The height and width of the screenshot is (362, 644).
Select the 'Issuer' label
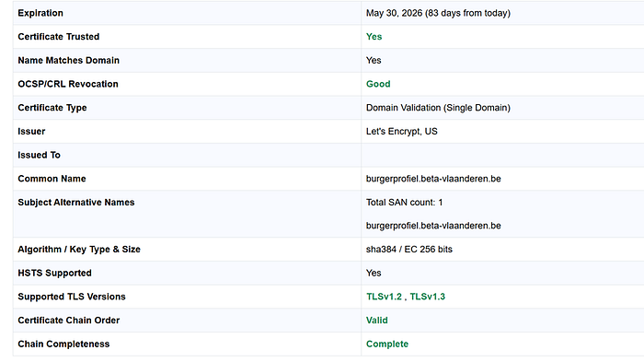point(31,132)
